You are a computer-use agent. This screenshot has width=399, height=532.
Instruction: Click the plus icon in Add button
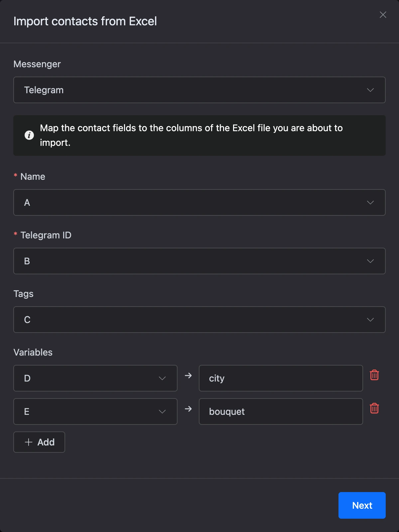tap(29, 442)
